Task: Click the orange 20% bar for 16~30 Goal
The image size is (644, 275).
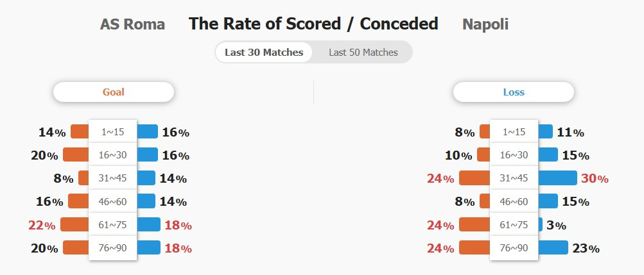Action: coord(76,155)
